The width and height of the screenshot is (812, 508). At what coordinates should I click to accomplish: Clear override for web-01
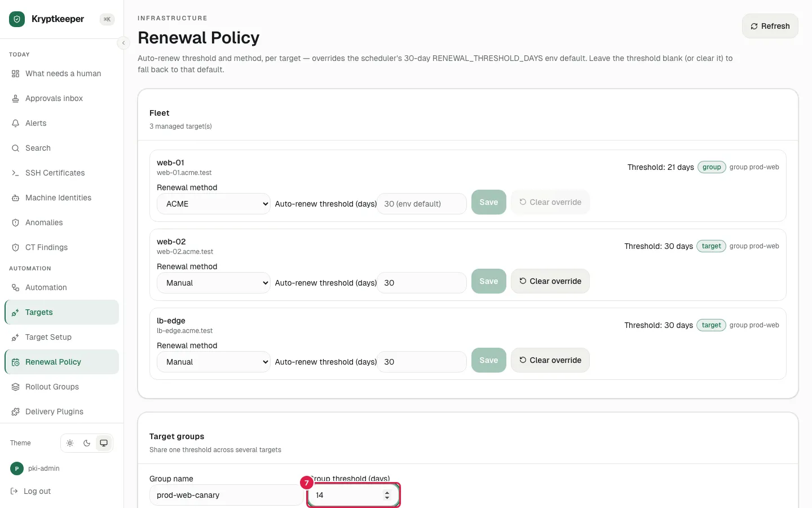click(x=550, y=202)
